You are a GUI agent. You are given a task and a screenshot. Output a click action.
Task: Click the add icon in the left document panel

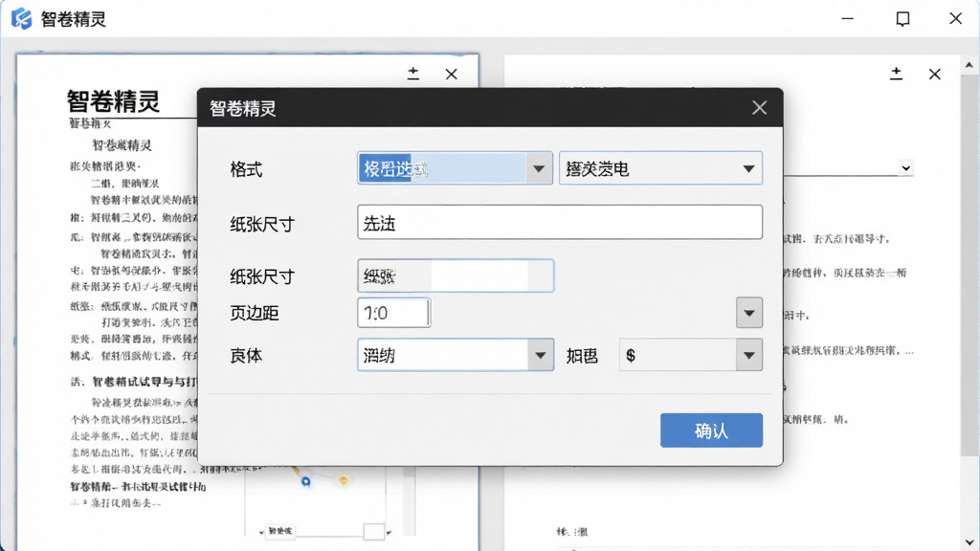click(x=413, y=74)
